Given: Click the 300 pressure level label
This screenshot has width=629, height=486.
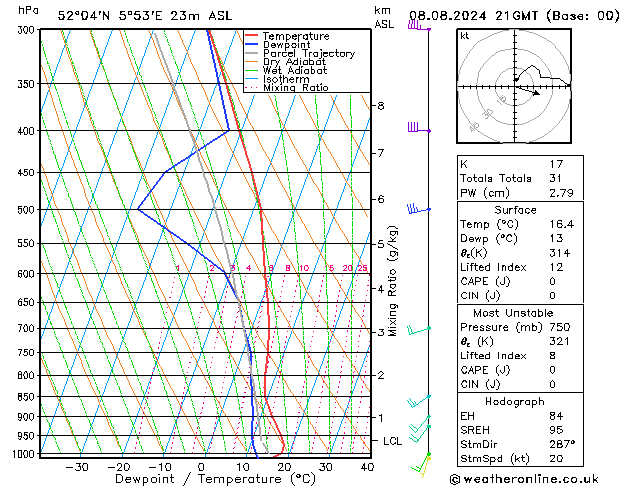Looking at the screenshot, I should [x=28, y=30].
